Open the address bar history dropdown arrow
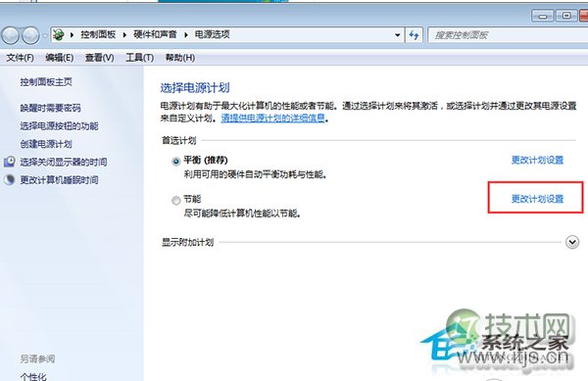 (x=397, y=35)
